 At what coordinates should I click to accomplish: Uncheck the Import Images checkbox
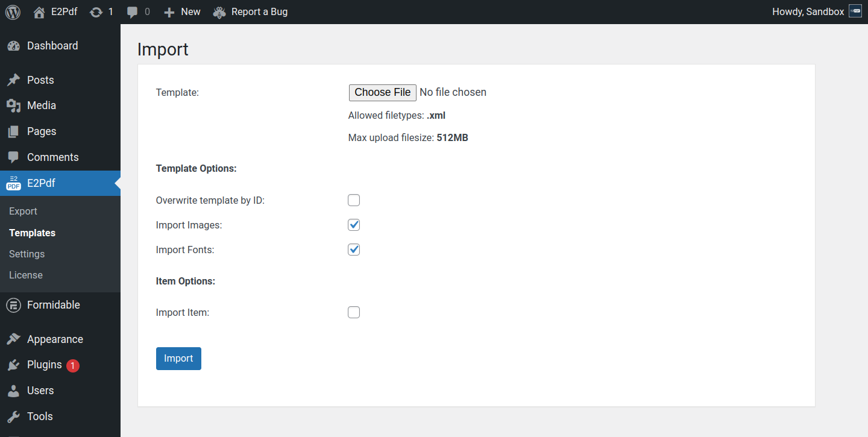tap(354, 225)
